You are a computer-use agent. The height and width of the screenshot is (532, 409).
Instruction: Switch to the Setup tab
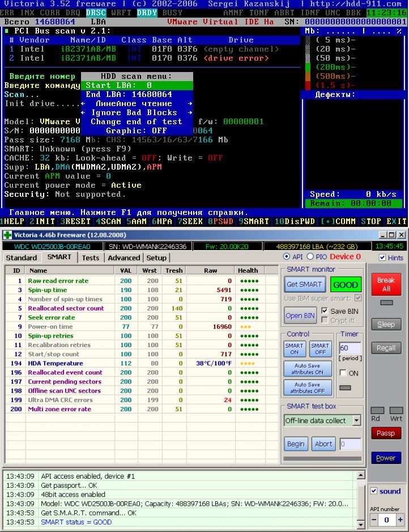coord(156,258)
